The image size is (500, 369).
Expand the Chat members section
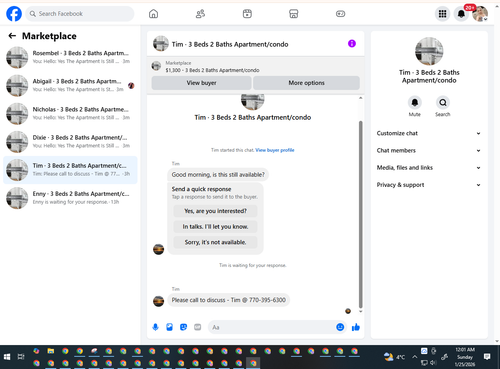tap(429, 150)
